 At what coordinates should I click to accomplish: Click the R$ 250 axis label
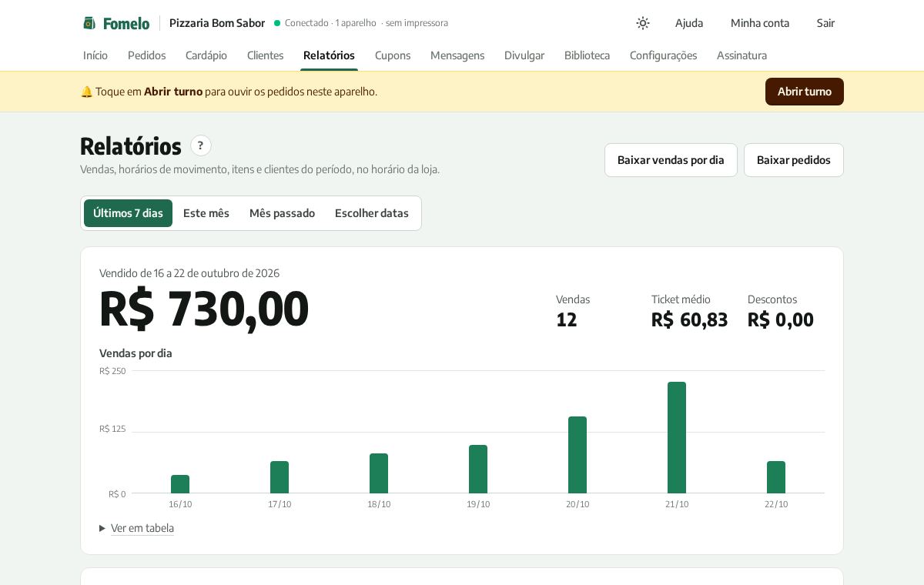[x=112, y=371]
